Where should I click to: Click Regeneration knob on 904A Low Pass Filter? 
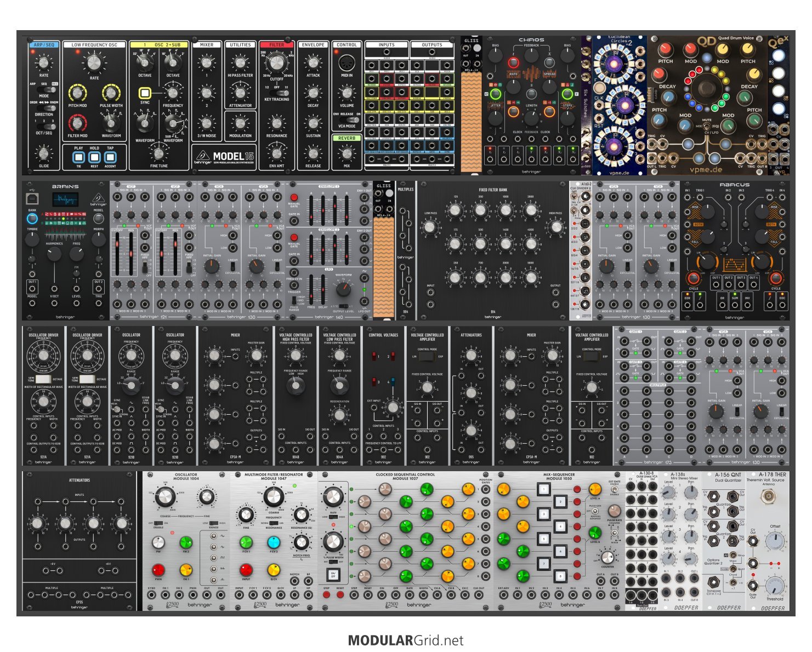click(x=339, y=415)
